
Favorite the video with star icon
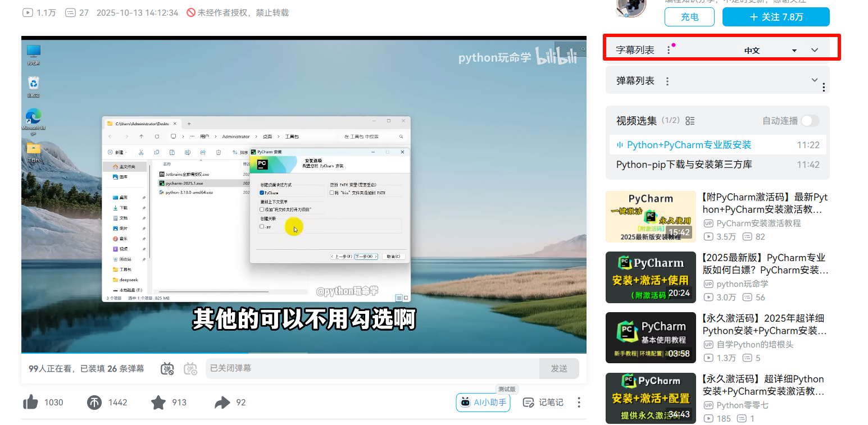(158, 403)
